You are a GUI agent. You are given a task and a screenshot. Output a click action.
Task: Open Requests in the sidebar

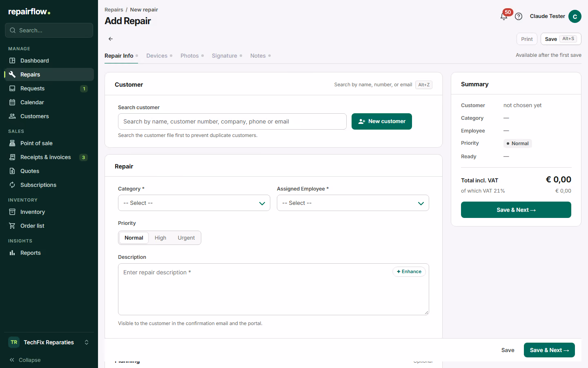[49, 88]
